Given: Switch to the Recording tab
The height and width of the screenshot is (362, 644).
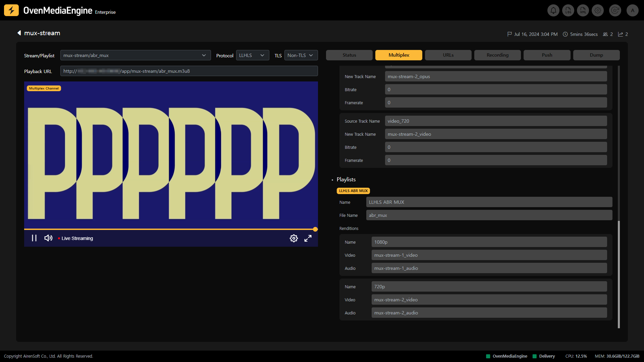Looking at the screenshot, I should point(497,55).
